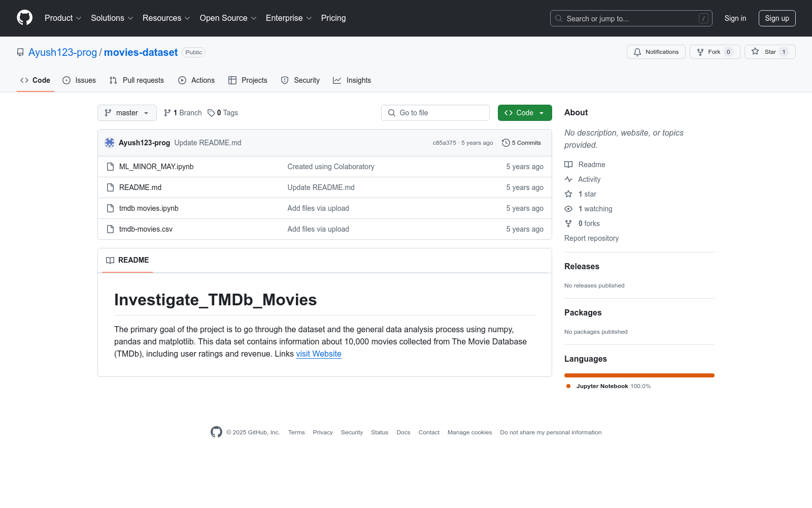Viewport: 812px width, 508px height.
Task: Click the Go to file search box
Action: click(435, 113)
